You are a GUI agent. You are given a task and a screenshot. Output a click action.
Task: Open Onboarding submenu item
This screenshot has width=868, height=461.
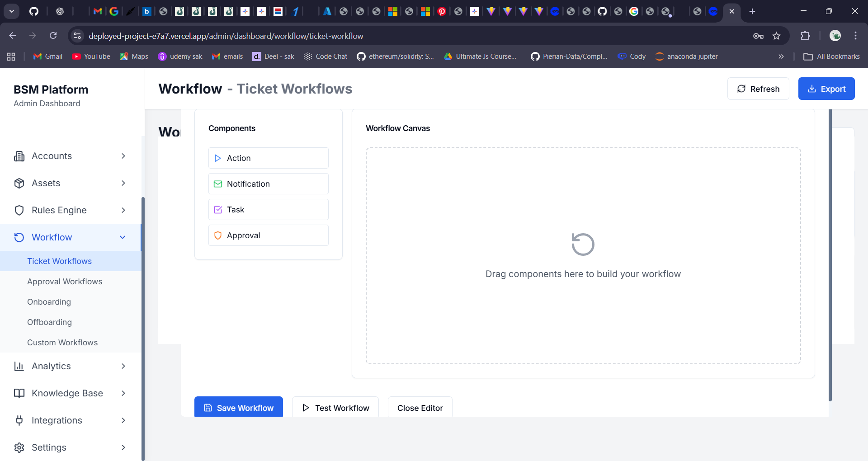pos(71,302)
